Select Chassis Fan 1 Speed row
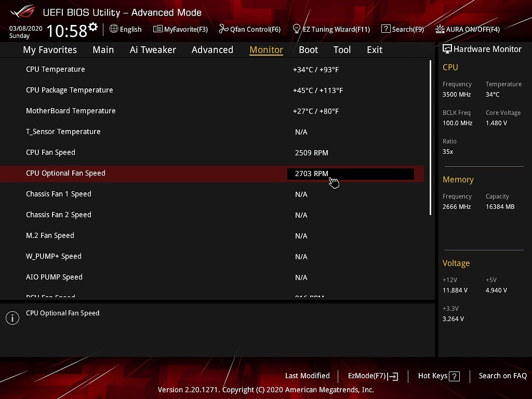532x399 pixels. [x=212, y=194]
